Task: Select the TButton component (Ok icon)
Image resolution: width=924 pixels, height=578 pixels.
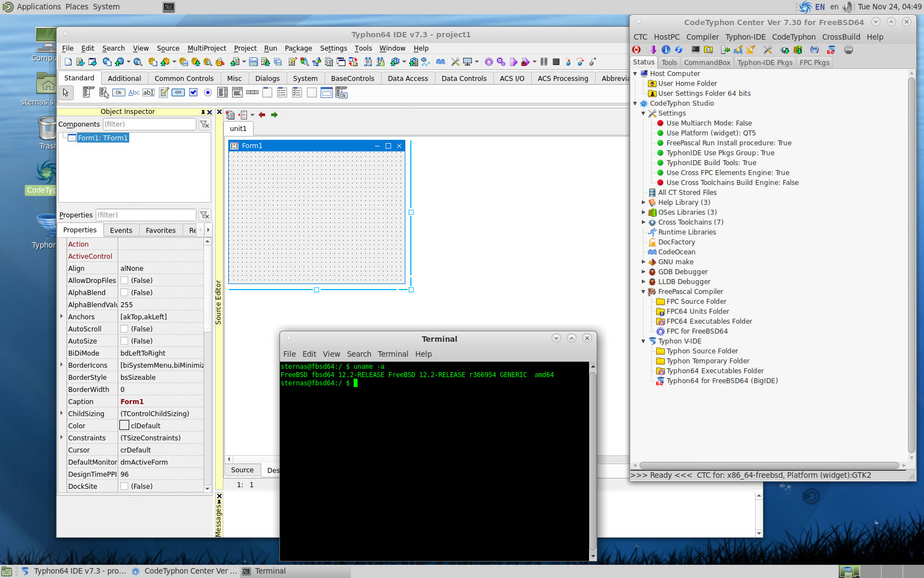Action: [x=118, y=92]
